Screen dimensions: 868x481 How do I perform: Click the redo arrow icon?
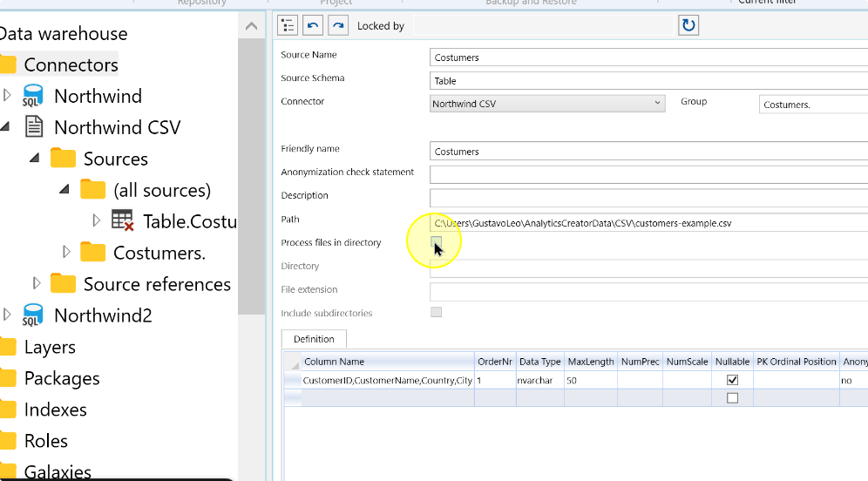(x=338, y=25)
